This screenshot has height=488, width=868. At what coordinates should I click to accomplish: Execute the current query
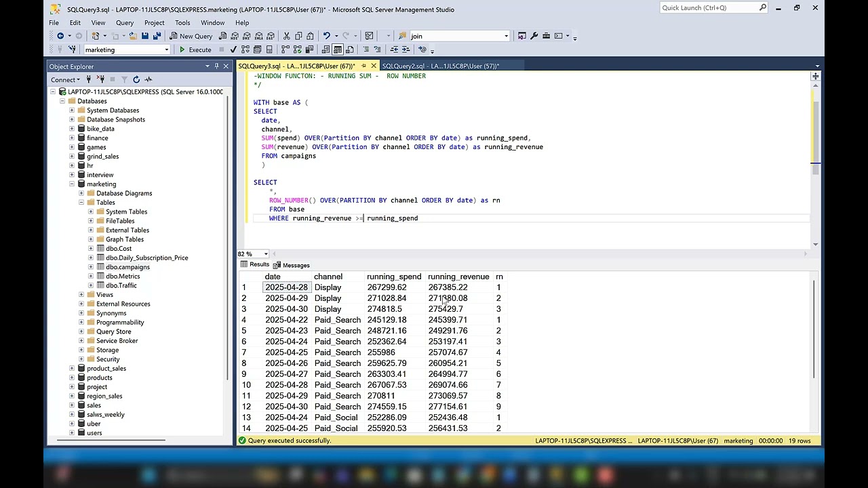(195, 49)
